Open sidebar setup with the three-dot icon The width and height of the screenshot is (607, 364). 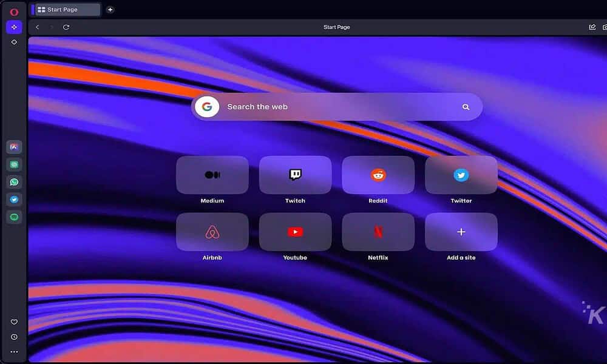coord(13,351)
